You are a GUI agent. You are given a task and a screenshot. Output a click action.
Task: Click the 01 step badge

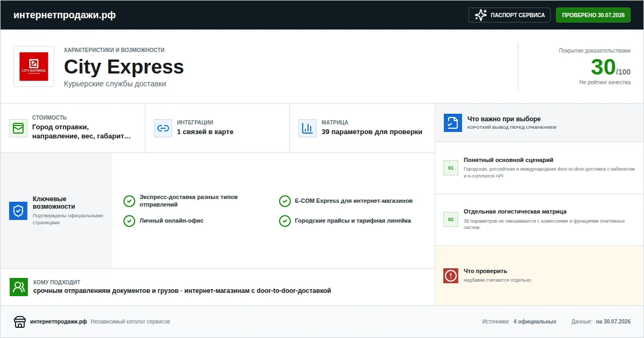click(451, 168)
